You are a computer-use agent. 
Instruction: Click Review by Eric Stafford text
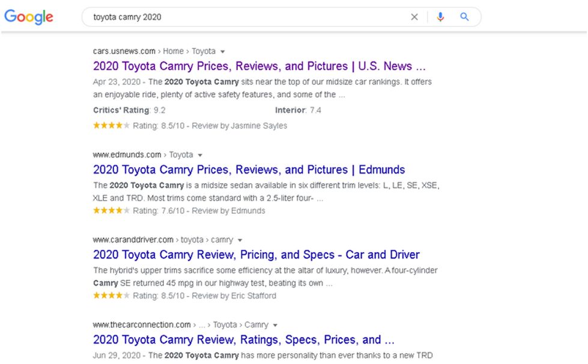234,296
